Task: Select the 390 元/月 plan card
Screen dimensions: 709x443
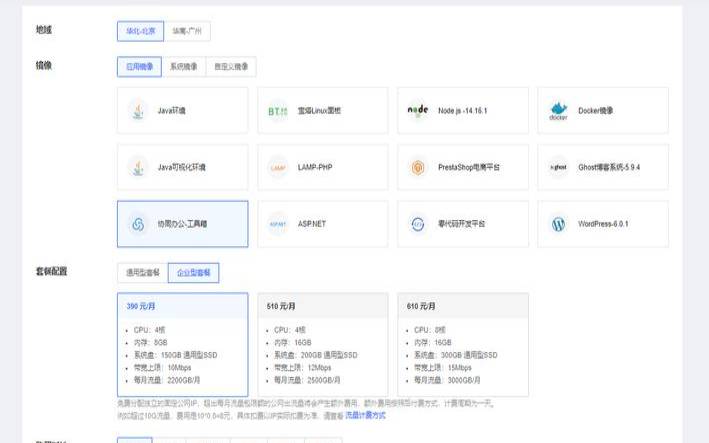Action: (183, 344)
